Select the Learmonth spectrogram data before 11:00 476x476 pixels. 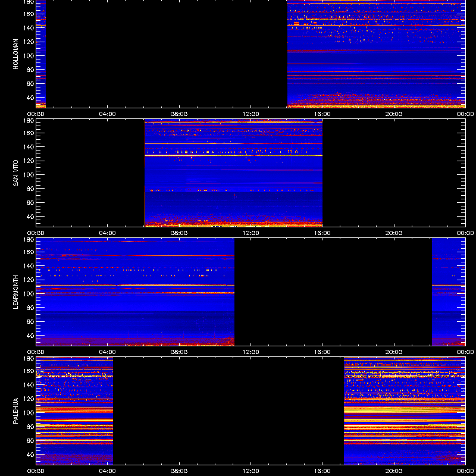(x=135, y=292)
